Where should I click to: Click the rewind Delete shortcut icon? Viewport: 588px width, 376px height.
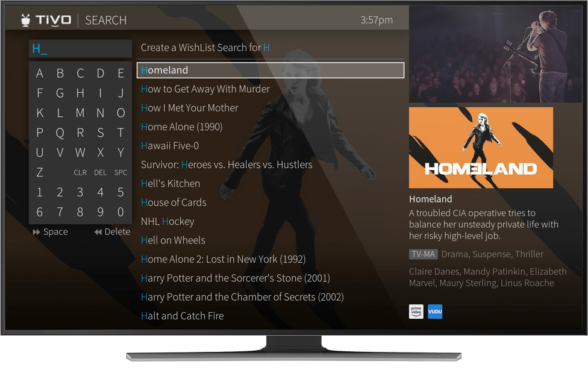point(98,232)
